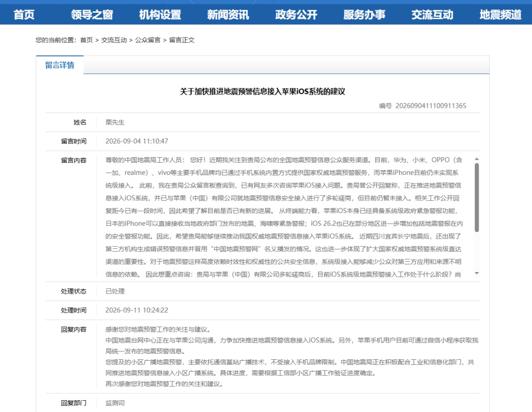Click the 留言内容 row label
Image resolution: width=532 pixels, height=412 pixels.
[73, 160]
